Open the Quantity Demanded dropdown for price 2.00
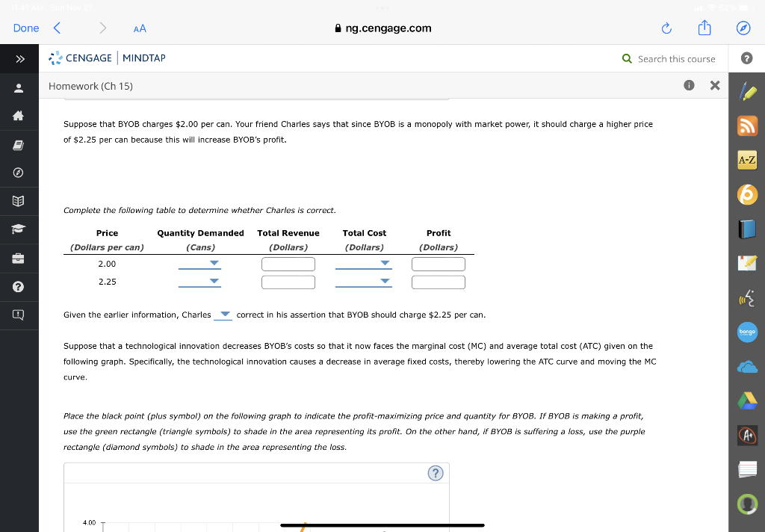 click(x=199, y=264)
